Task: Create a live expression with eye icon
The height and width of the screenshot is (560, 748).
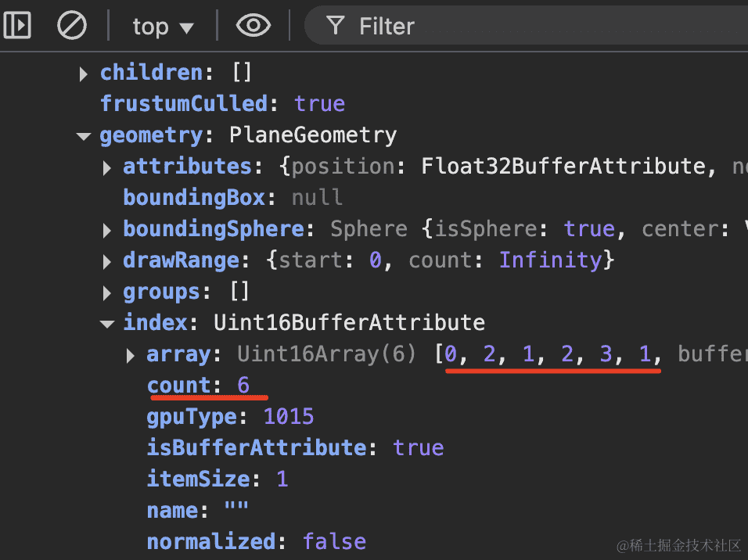Action: click(x=253, y=26)
